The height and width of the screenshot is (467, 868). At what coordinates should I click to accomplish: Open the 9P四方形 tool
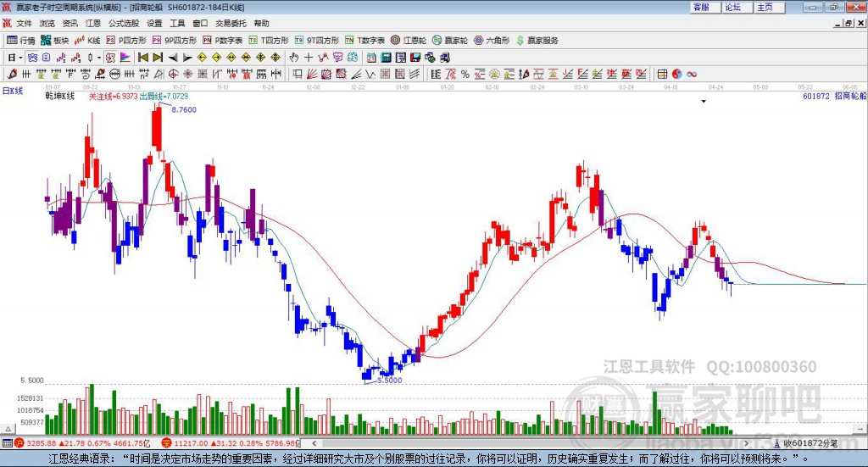pyautogui.click(x=175, y=41)
